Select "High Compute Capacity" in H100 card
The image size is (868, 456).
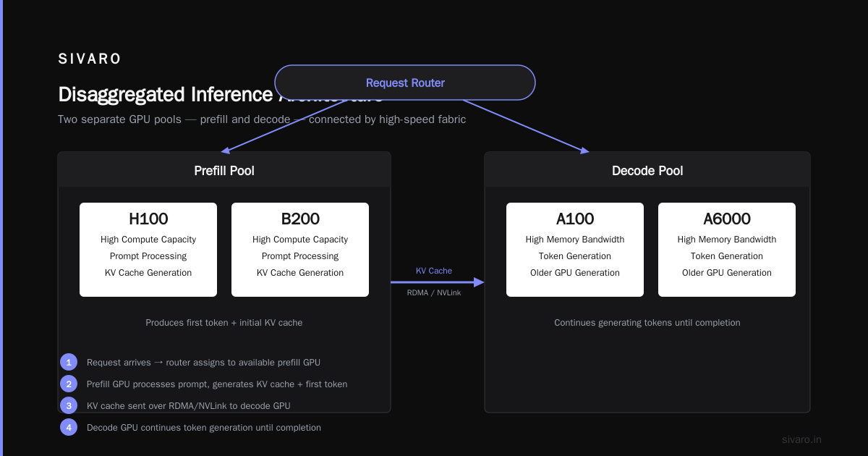pyautogui.click(x=148, y=240)
